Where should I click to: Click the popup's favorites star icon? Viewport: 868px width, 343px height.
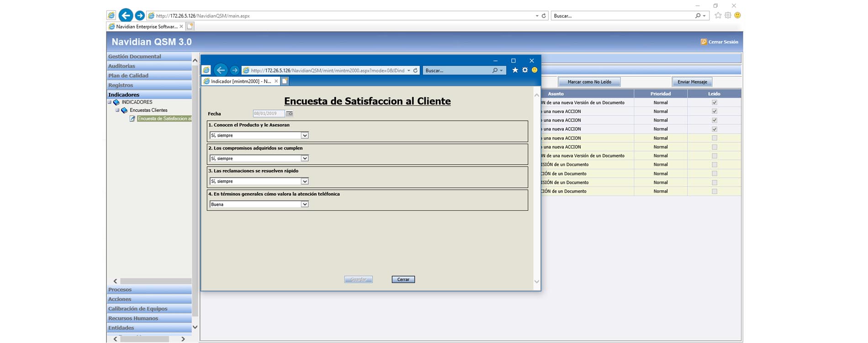pos(515,70)
